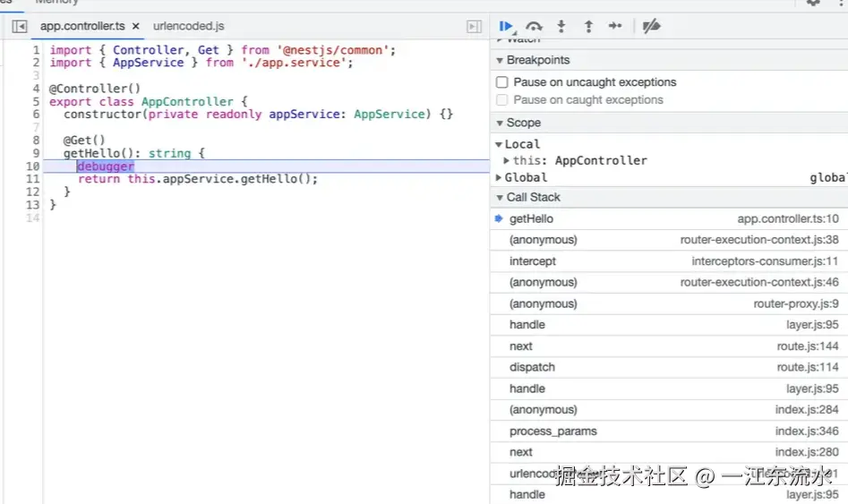Select getHello call stack frame
Viewport: 848px width, 504px height.
[669, 219]
